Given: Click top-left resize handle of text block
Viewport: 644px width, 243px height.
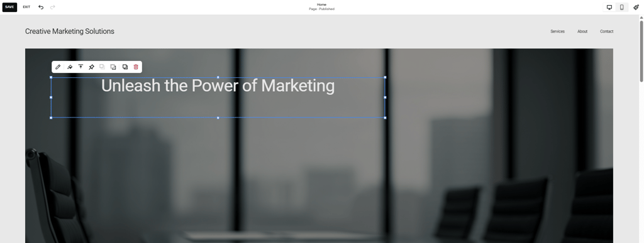Looking at the screenshot, I should pos(51,77).
